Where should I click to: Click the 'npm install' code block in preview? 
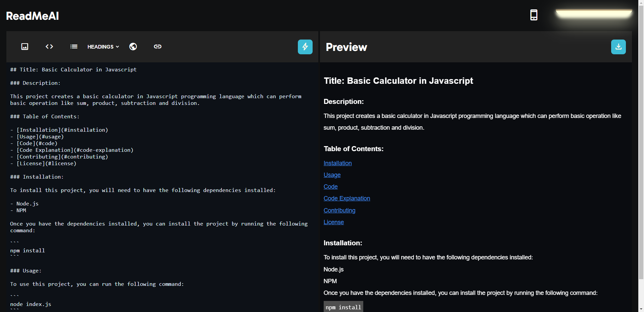click(343, 307)
